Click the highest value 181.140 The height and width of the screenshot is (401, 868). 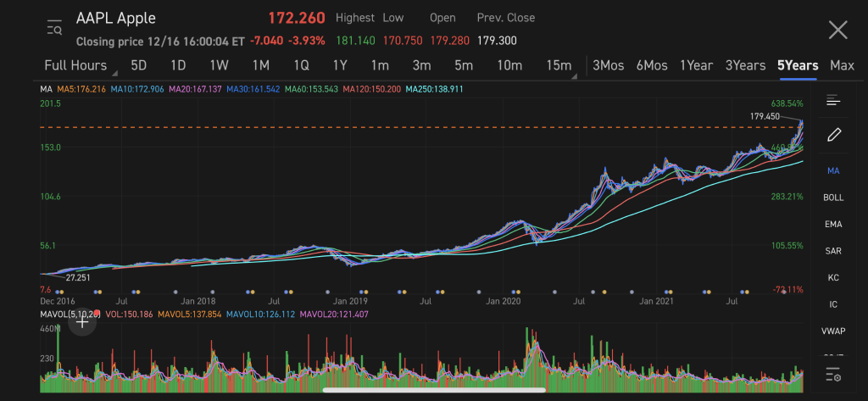click(355, 41)
